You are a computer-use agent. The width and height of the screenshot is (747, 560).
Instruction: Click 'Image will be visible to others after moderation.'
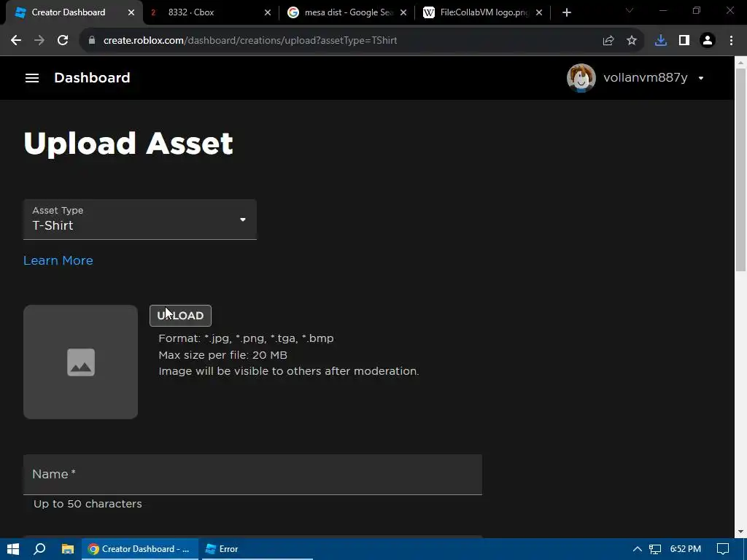289,371
